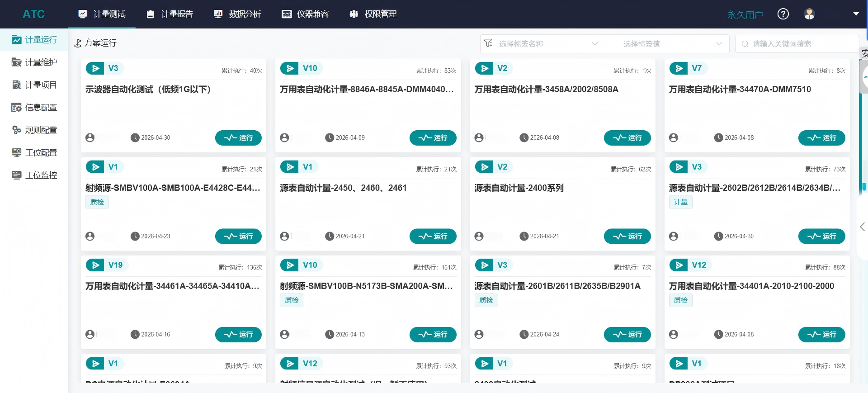Open the 计量测试 top menu
Viewport: 868px width, 393px height.
pos(102,14)
